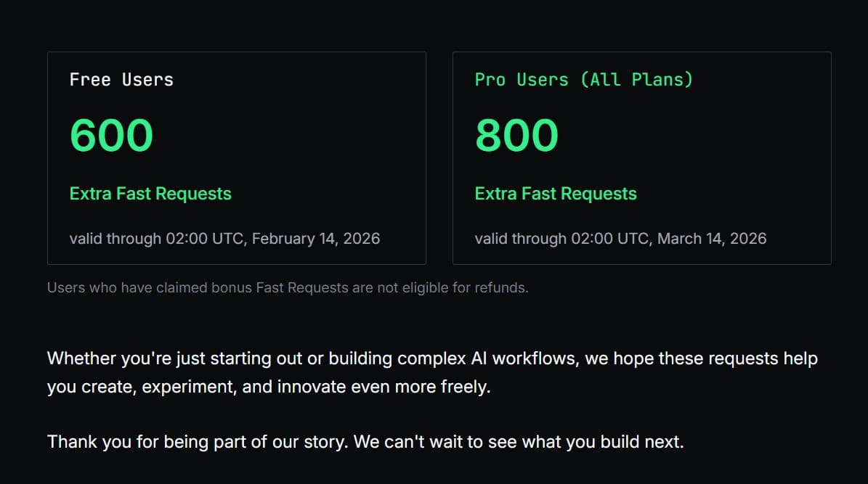The height and width of the screenshot is (484, 868).
Task: Click the March 14, 2026 validity date
Action: (x=712, y=239)
